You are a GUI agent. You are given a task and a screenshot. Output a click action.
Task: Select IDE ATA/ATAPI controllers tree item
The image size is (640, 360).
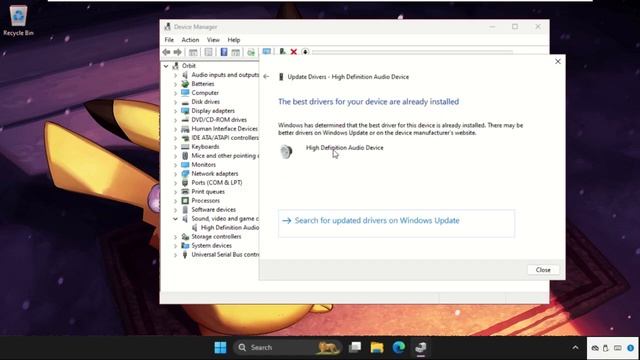tap(225, 138)
